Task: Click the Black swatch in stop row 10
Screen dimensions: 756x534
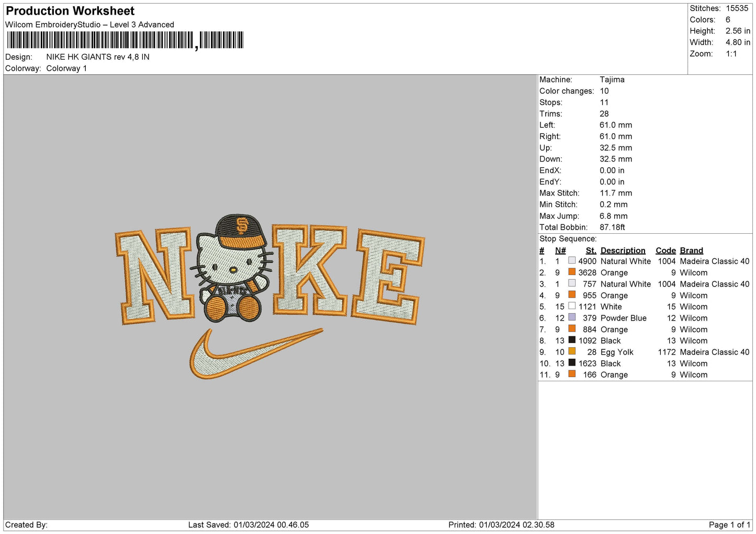Action: [572, 363]
